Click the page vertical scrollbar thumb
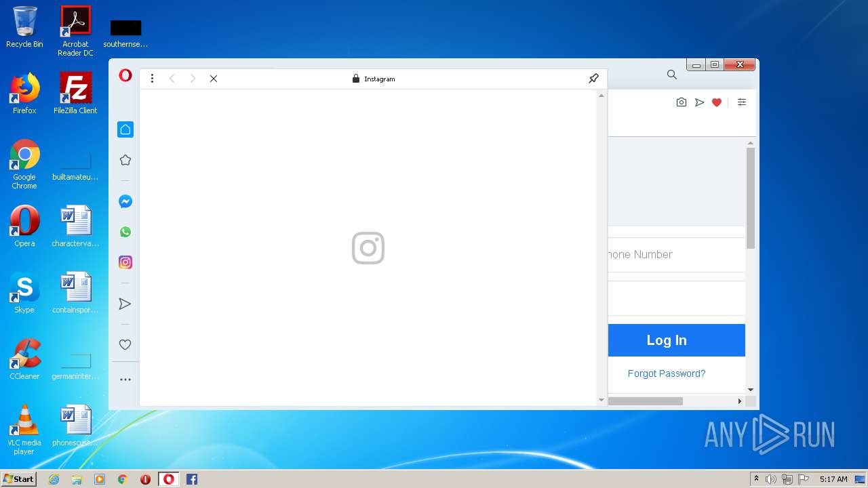The image size is (868, 488). pyautogui.click(x=751, y=198)
